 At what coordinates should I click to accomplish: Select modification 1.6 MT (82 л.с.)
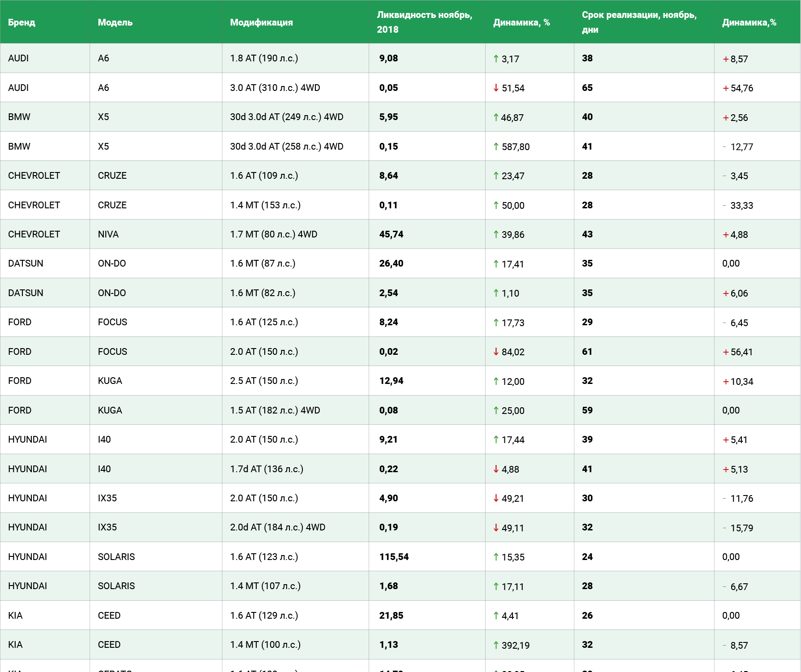click(x=263, y=293)
